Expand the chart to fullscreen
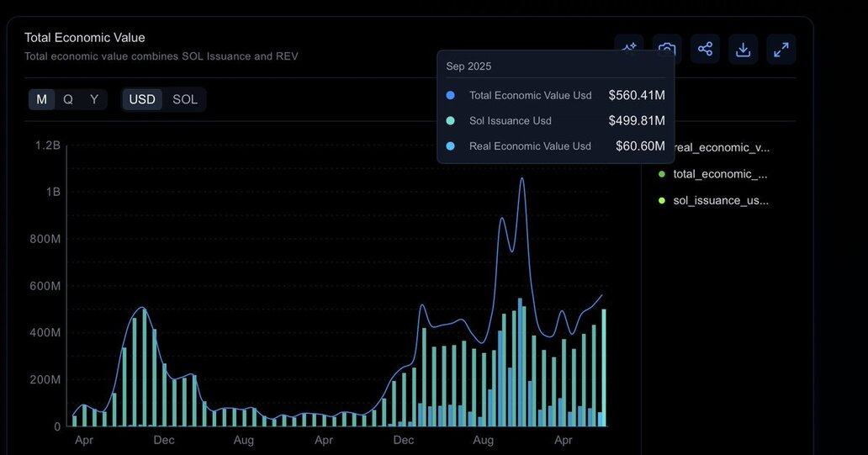This screenshot has width=868, height=455. point(781,49)
